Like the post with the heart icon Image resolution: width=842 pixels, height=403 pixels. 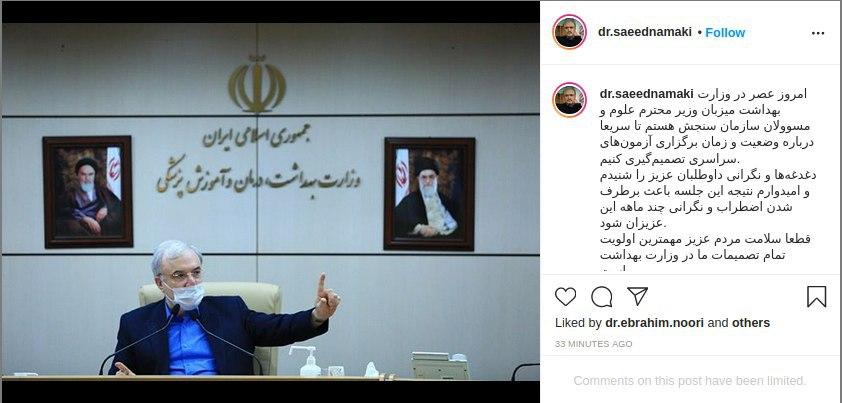(565, 297)
